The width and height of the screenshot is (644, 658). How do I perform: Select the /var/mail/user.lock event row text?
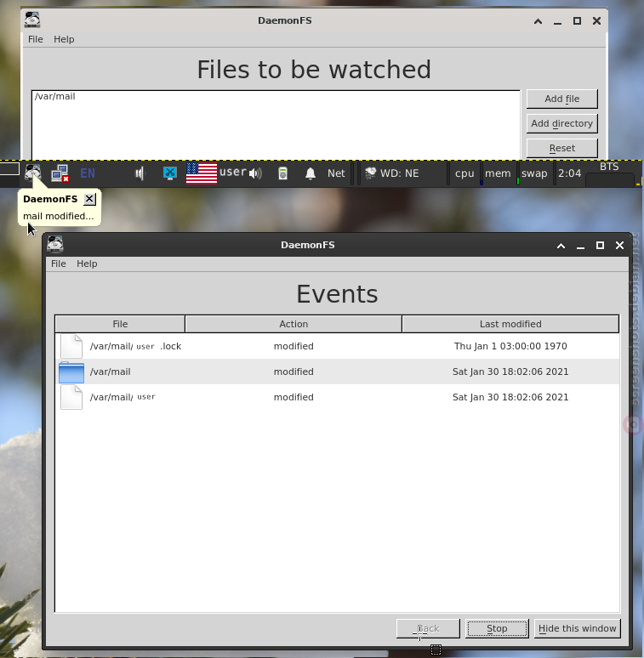[135, 346]
